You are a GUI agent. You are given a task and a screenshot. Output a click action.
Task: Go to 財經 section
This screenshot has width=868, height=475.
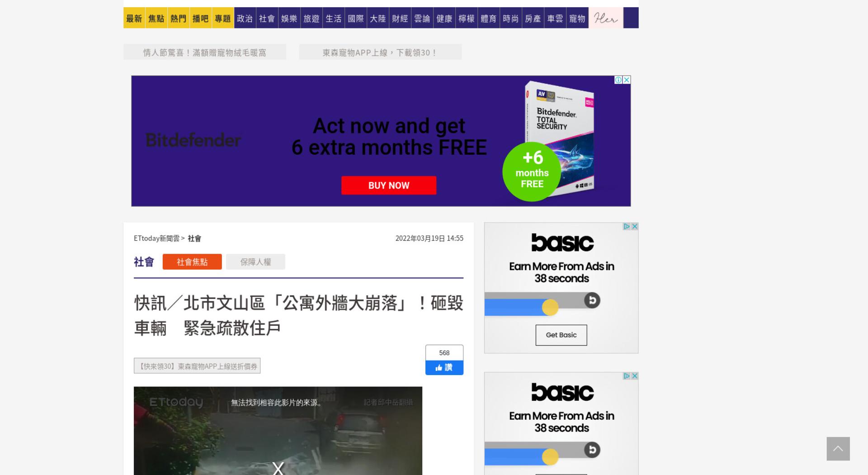[x=400, y=18]
